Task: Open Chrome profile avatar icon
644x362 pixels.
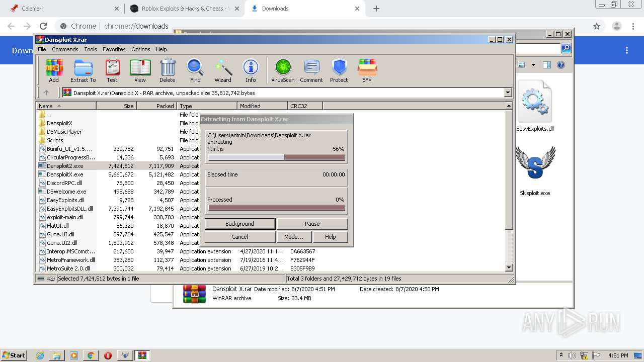Action: pos(616,26)
